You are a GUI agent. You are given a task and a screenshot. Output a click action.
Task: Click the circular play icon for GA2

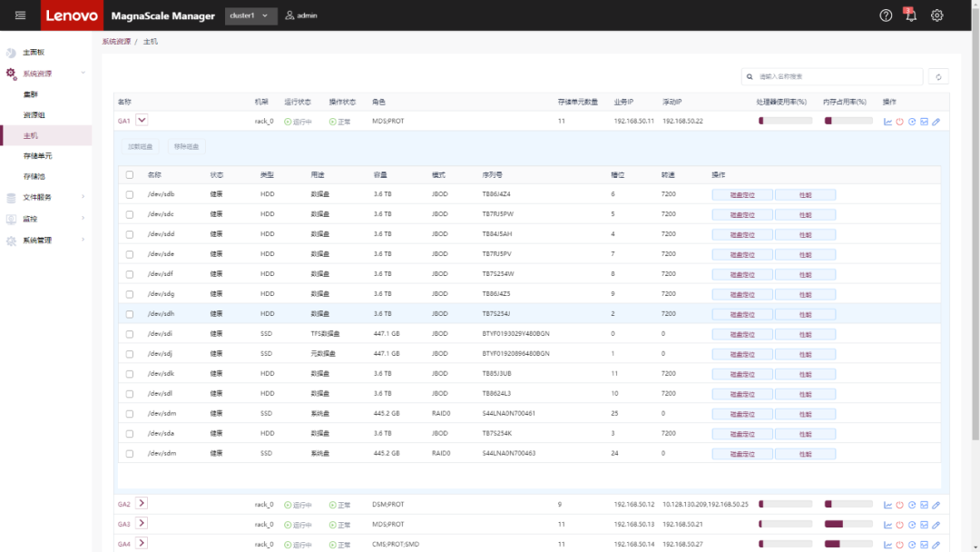pos(912,505)
